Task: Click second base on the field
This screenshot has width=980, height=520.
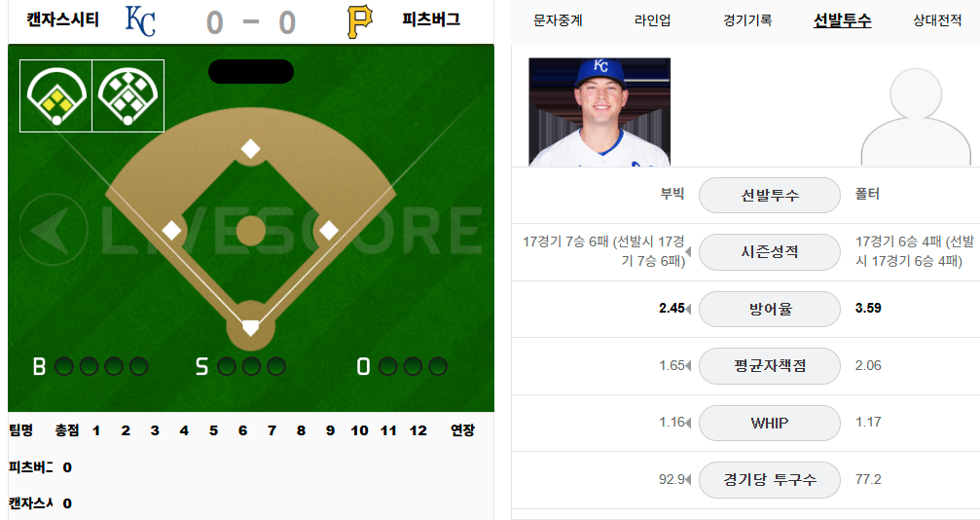Action: pos(251,149)
